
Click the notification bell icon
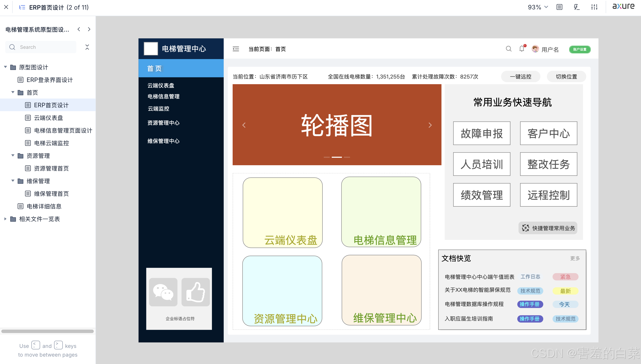[x=522, y=49]
